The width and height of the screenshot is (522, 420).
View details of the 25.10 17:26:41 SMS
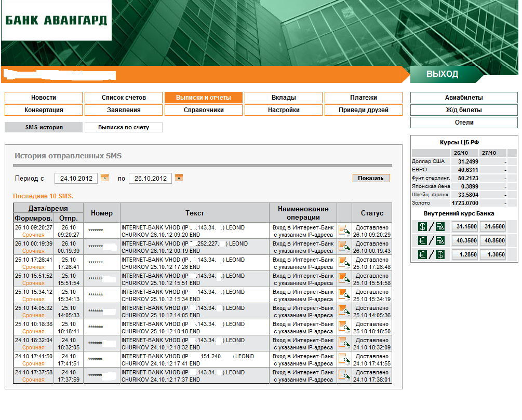click(x=344, y=263)
